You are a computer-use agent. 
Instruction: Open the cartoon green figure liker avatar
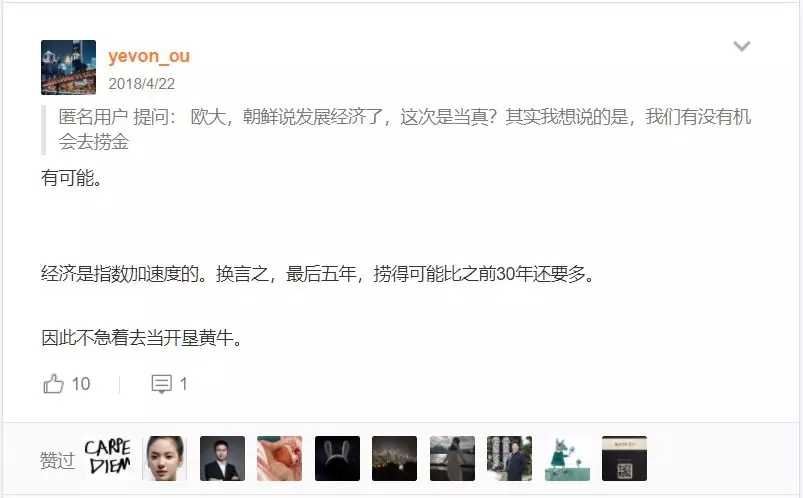pyautogui.click(x=567, y=458)
